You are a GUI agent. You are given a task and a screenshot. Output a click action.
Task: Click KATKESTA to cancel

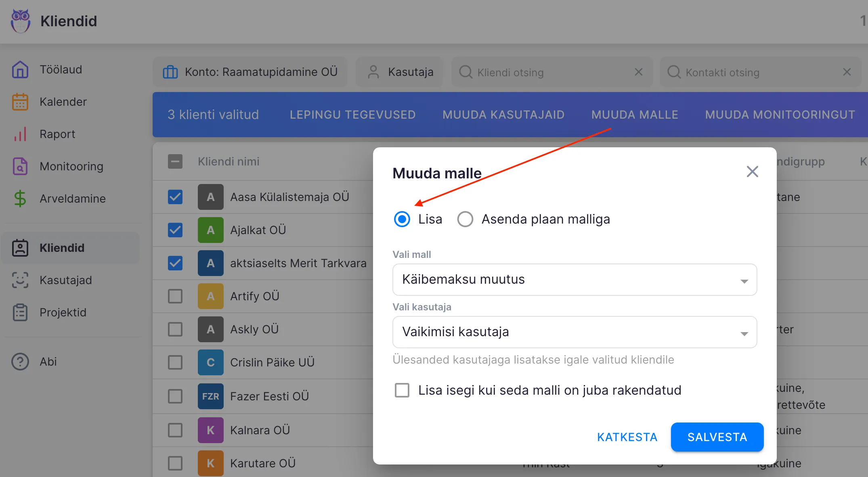click(627, 437)
